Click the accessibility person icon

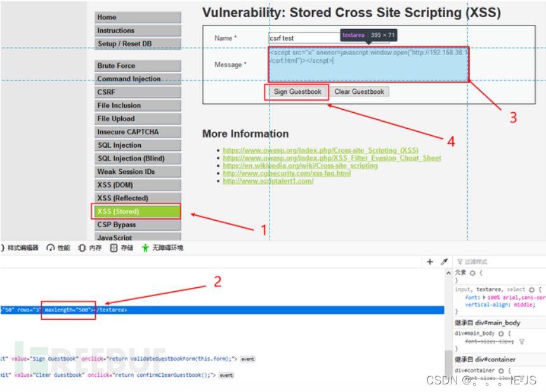pyautogui.click(x=145, y=248)
